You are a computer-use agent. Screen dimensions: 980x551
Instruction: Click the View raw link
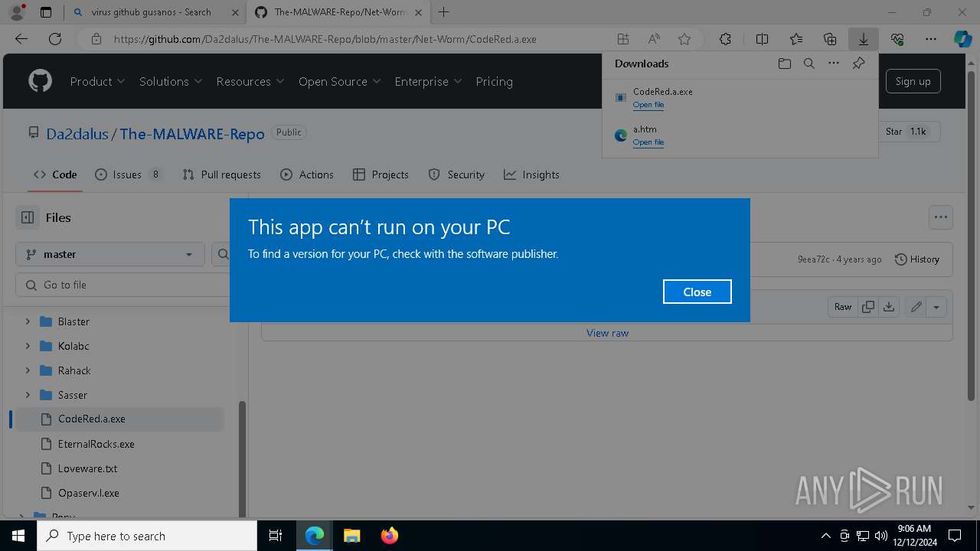pyautogui.click(x=607, y=333)
